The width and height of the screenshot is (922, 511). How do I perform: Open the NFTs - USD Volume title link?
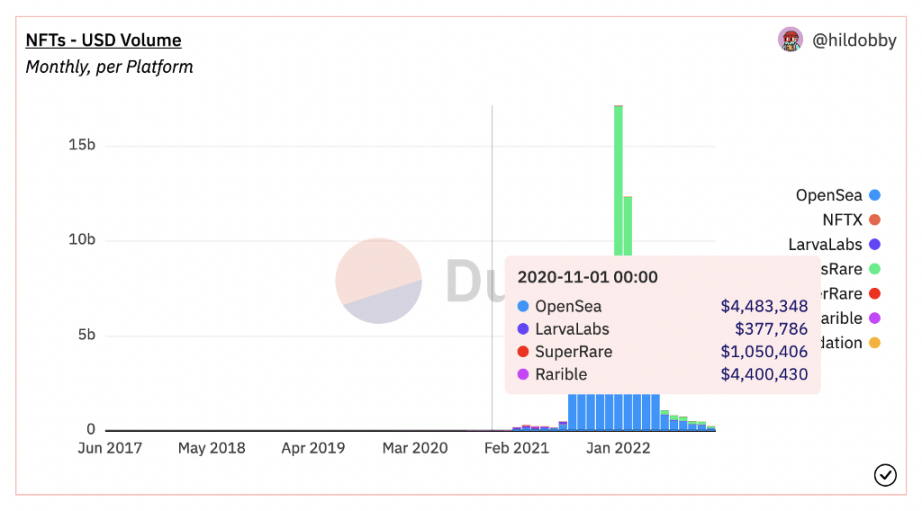pyautogui.click(x=103, y=40)
